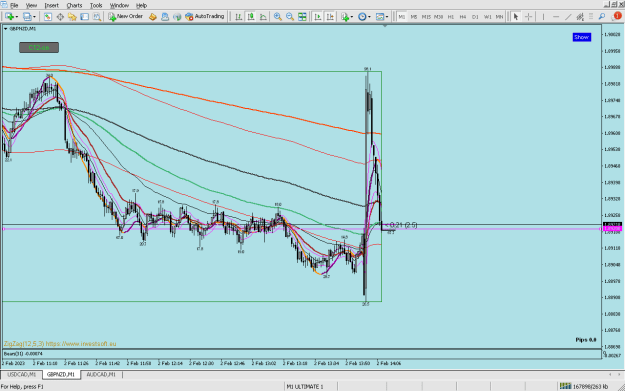Click the Templates icon
This screenshot has width=625, height=391.
380,16
